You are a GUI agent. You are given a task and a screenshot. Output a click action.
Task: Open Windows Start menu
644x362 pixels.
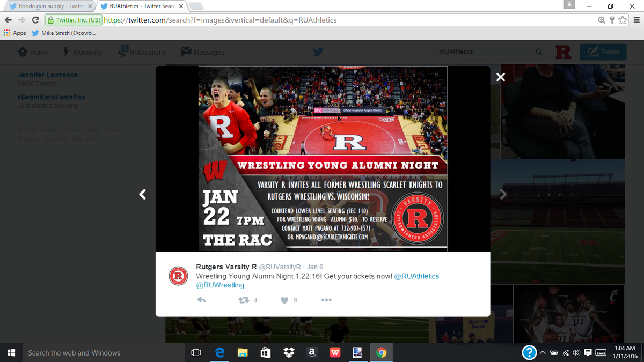11,352
